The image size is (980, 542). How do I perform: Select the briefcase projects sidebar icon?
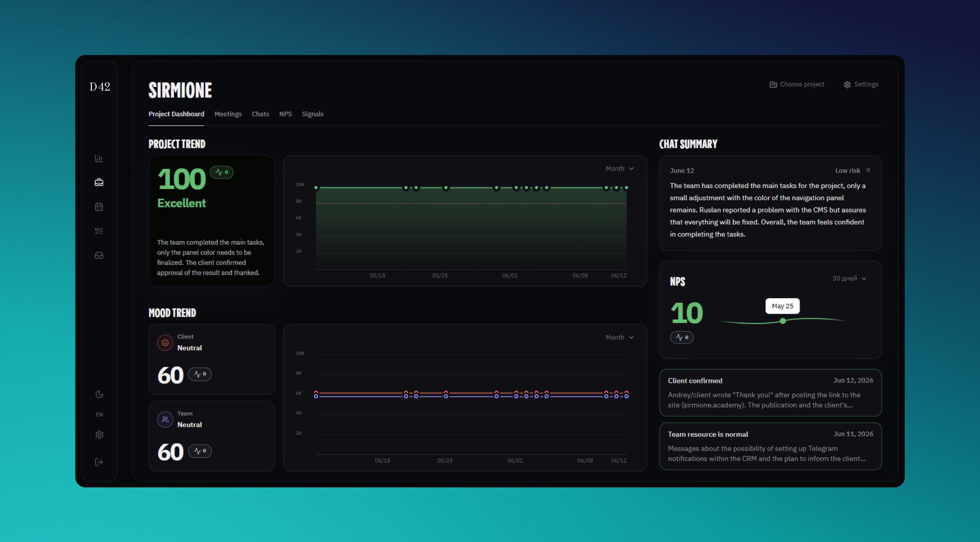pyautogui.click(x=99, y=182)
